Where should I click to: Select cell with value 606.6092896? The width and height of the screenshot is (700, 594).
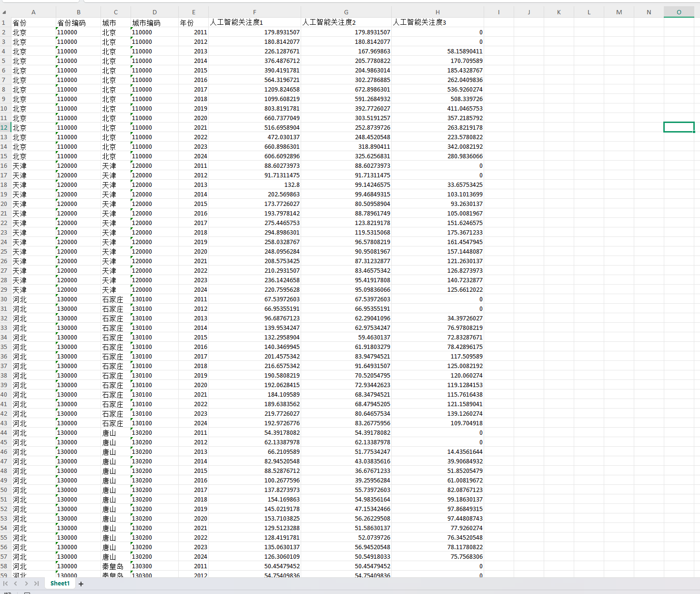[x=255, y=156]
